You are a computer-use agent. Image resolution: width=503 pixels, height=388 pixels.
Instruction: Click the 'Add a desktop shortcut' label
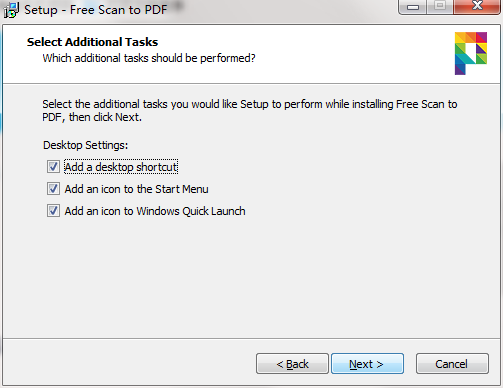(121, 167)
